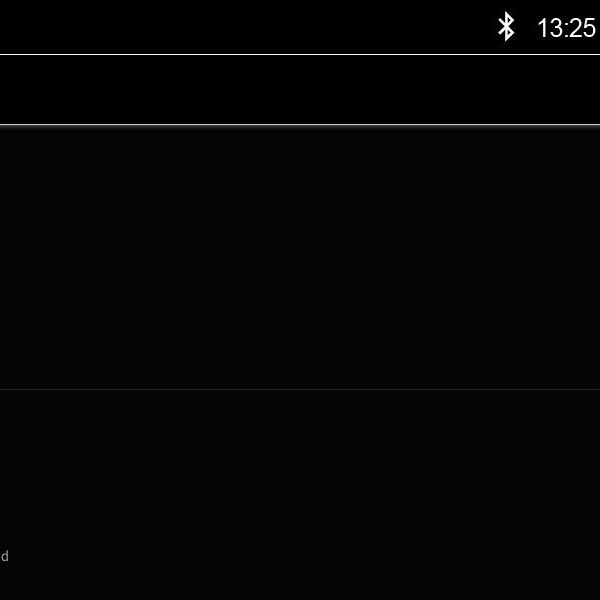Click the gap between Bluetooth icon and clock
Screen dimensions: 600x600
point(527,28)
